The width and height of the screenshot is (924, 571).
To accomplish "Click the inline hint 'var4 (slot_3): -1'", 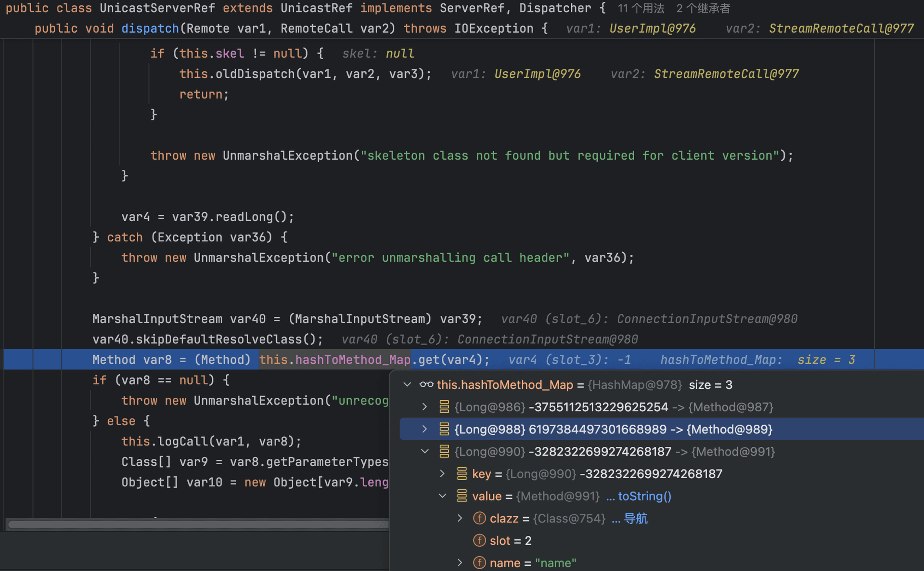I will click(x=569, y=360).
